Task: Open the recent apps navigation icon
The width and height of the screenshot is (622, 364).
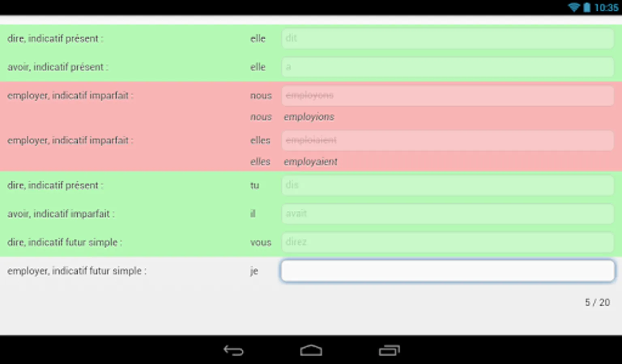Action: 389,350
